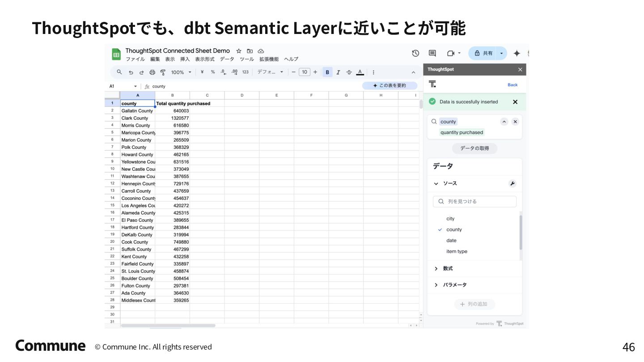This screenshot has width=644, height=362.
Task: Open the Data (データ) menu
Action: [x=227, y=59]
